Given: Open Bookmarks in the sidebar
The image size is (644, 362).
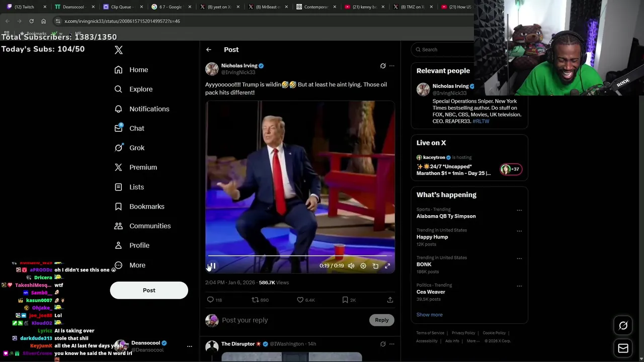Looking at the screenshot, I should (139, 206).
